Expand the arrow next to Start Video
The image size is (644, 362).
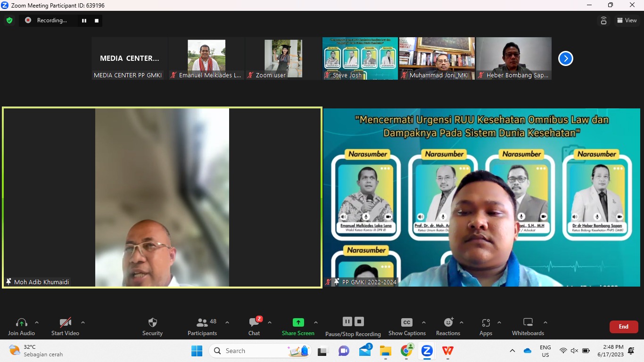coord(83,323)
